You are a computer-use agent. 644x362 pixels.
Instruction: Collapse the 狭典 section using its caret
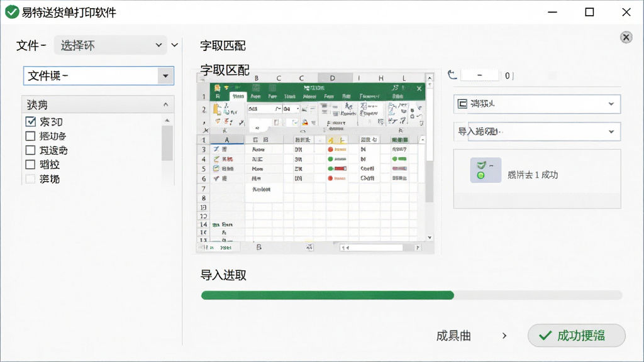(165, 105)
